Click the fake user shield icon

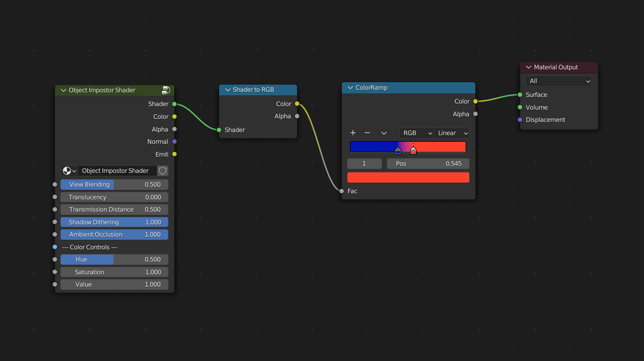point(163,171)
